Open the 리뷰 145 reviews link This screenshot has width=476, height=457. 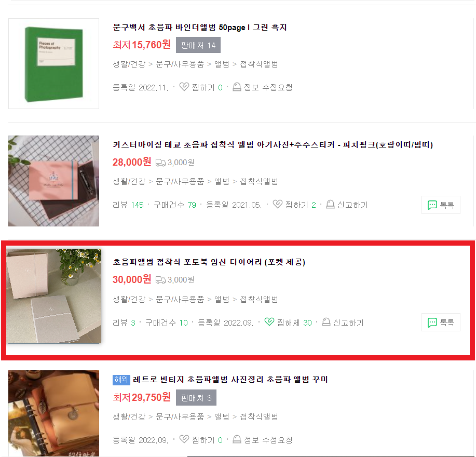pyautogui.click(x=128, y=205)
